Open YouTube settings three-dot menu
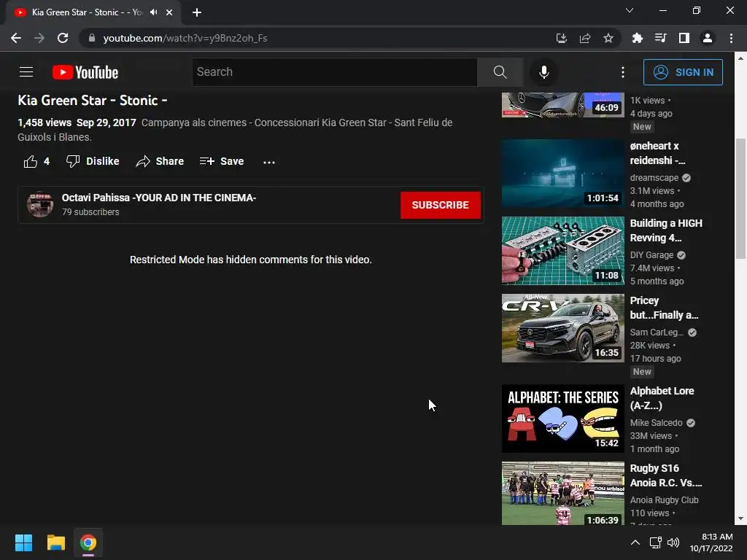This screenshot has width=747, height=560. pos(623,72)
